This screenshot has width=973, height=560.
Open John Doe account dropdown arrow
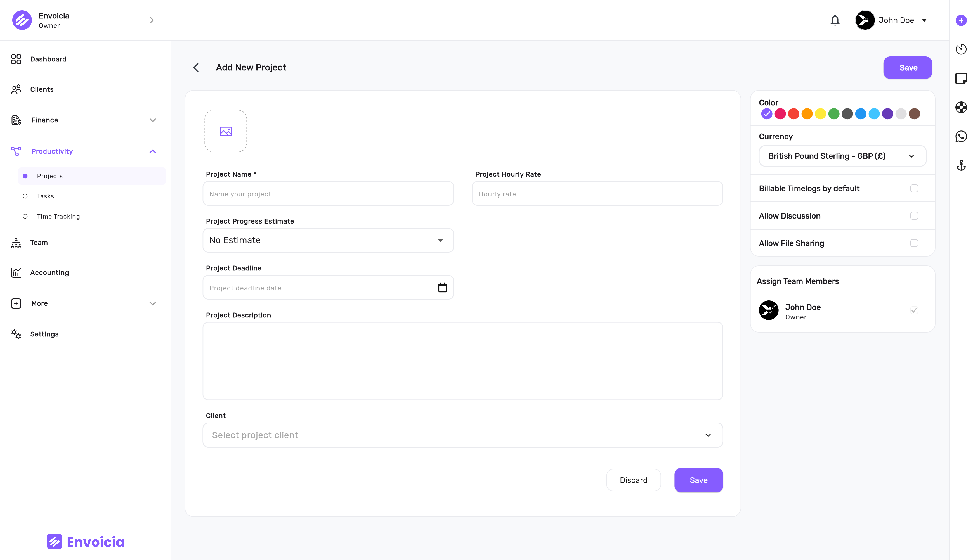point(924,20)
